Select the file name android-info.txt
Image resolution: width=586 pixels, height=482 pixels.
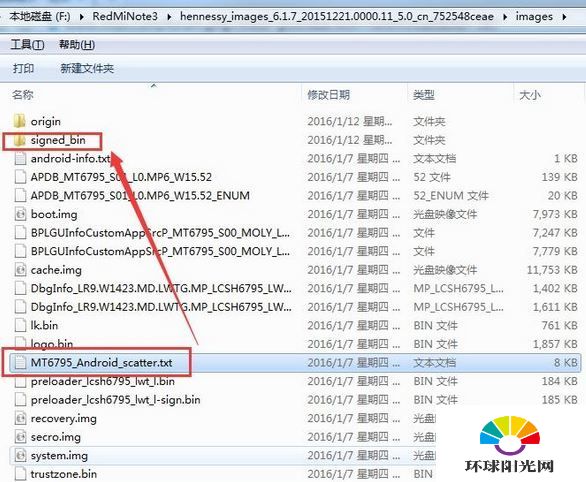pos(71,158)
